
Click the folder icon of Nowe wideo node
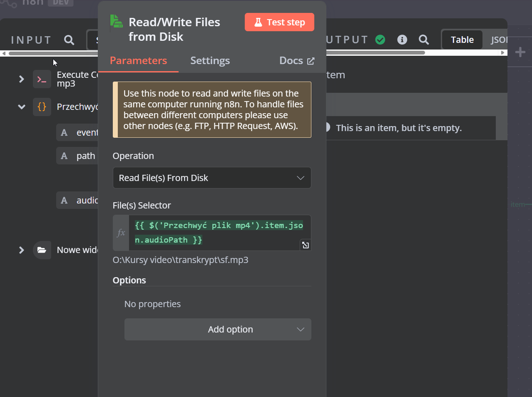[42, 250]
